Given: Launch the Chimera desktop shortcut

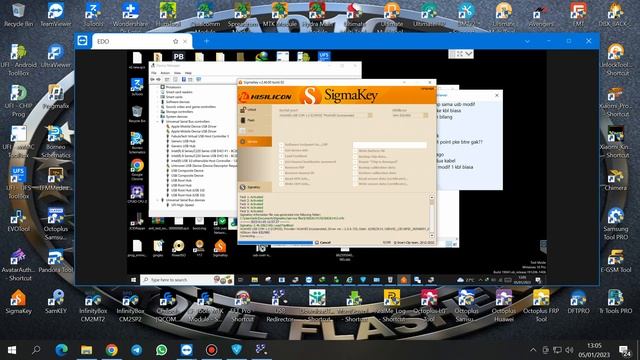Looking at the screenshot, I should click(616, 180).
